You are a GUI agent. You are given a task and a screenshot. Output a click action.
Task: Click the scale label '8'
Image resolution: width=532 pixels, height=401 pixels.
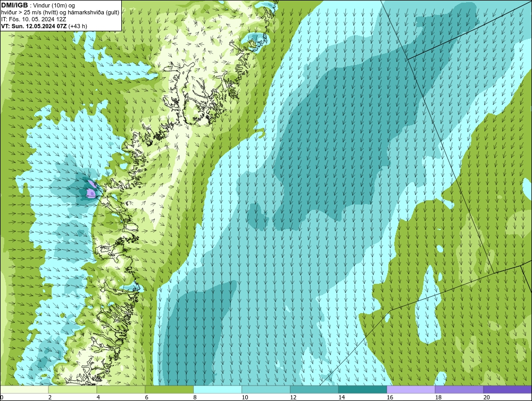pos(195,397)
